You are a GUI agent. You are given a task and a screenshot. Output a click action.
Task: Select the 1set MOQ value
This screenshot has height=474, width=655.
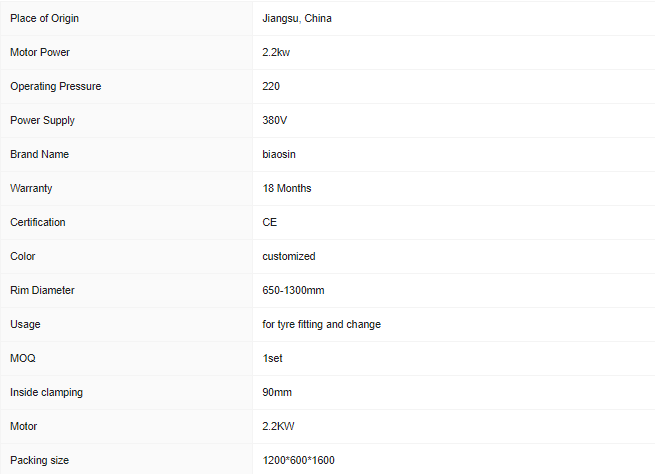click(273, 358)
